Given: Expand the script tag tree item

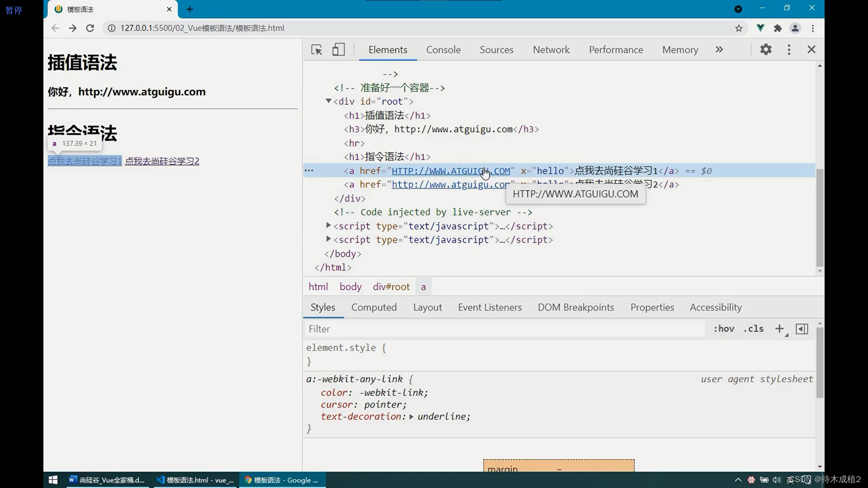Looking at the screenshot, I should pyautogui.click(x=329, y=225).
